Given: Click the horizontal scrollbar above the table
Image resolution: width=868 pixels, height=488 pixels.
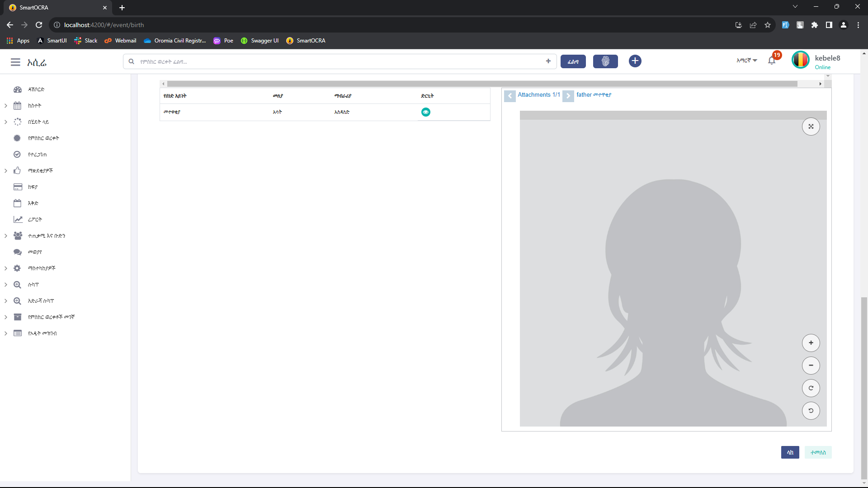Looking at the screenshot, I should click(482, 84).
